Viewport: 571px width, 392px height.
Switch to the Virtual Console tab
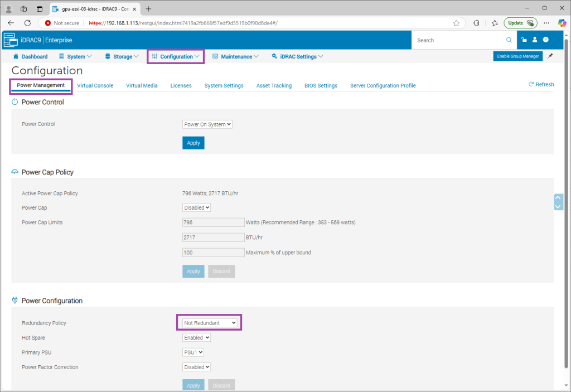[95, 86]
